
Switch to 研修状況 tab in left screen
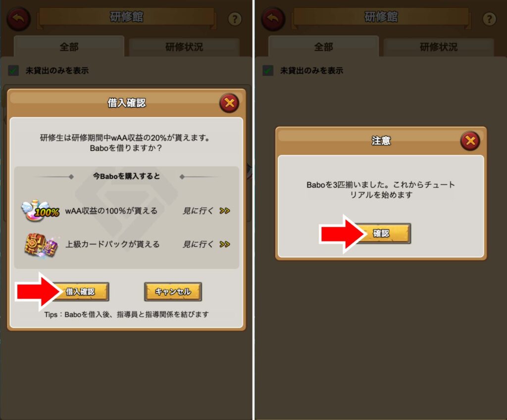[184, 47]
